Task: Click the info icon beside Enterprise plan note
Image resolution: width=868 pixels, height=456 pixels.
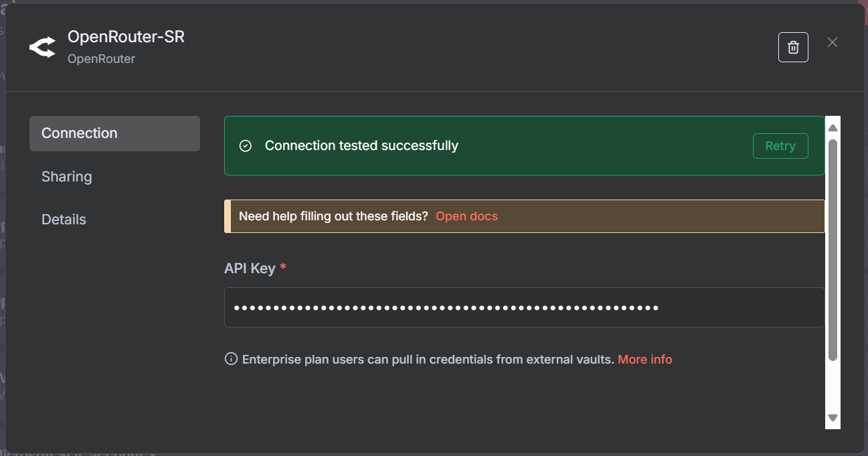Action: pos(231,359)
